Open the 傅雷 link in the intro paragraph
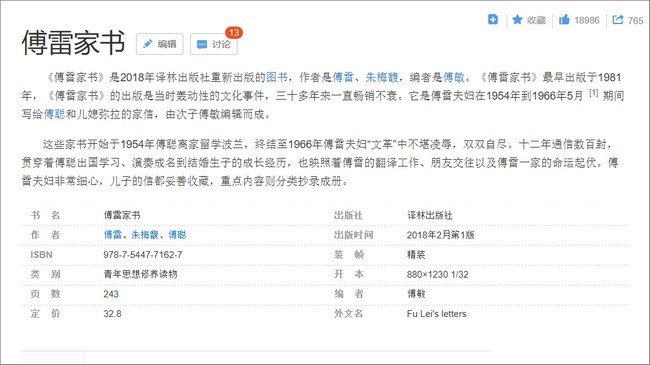650x365 pixels. coord(343,77)
